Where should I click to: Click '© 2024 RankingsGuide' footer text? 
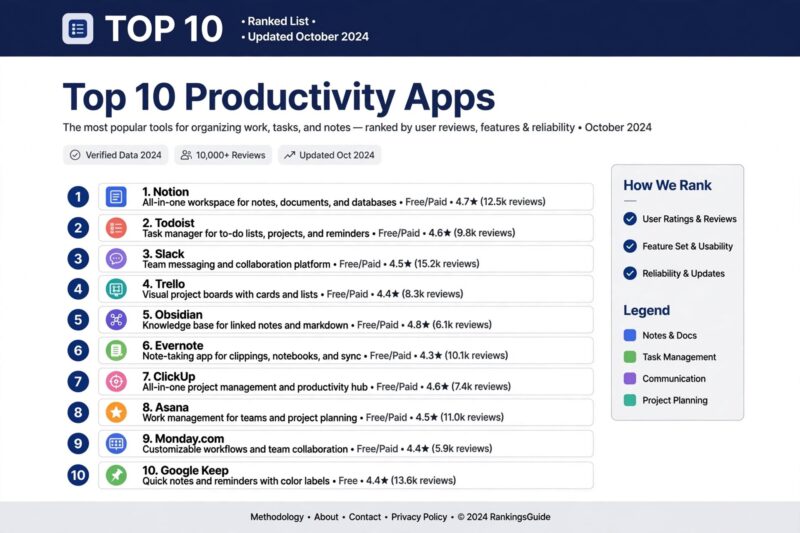pyautogui.click(x=504, y=517)
